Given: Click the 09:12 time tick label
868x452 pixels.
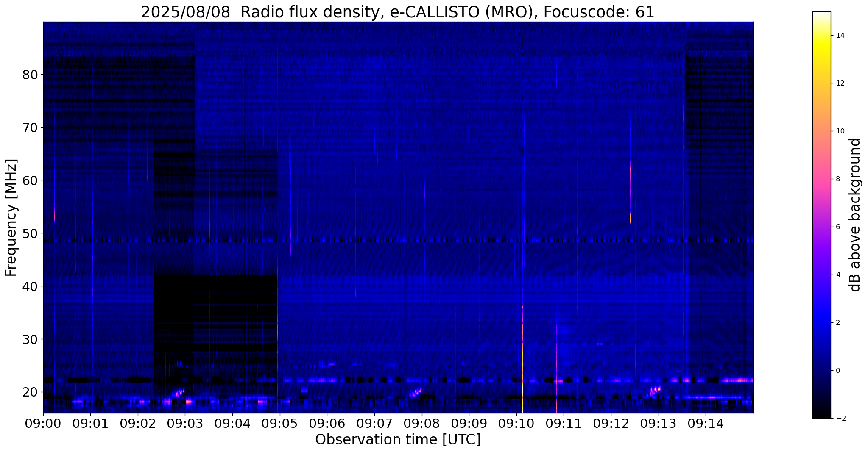Looking at the screenshot, I should pos(611,424).
